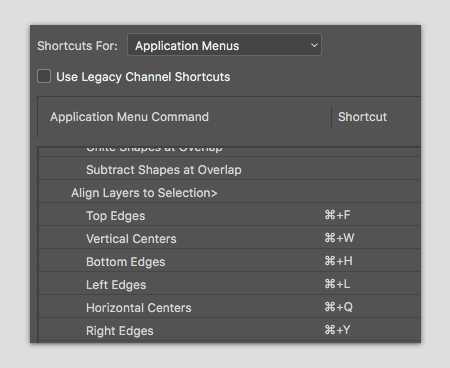The image size is (450, 368).
Task: Click the Application Menu Command column header
Action: coord(129,117)
